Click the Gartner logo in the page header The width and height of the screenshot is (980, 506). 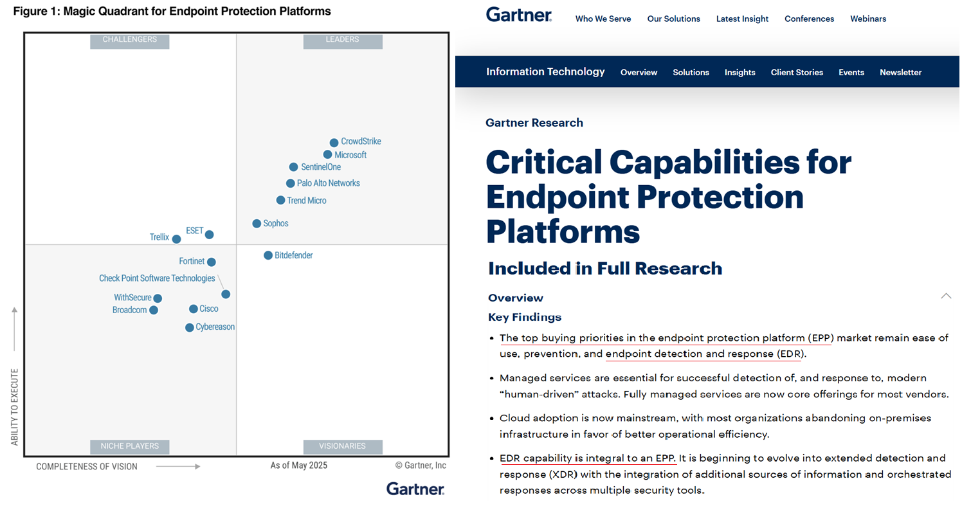pos(518,15)
